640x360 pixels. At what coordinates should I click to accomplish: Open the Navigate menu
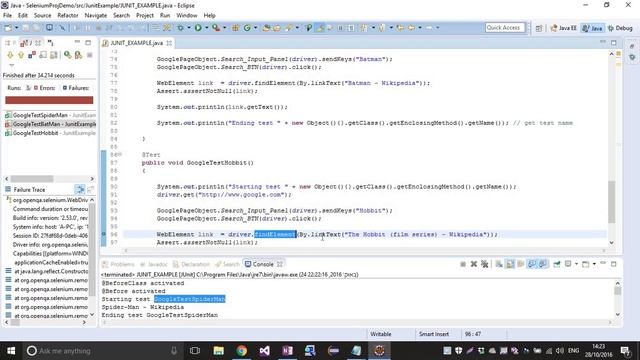pos(96,16)
